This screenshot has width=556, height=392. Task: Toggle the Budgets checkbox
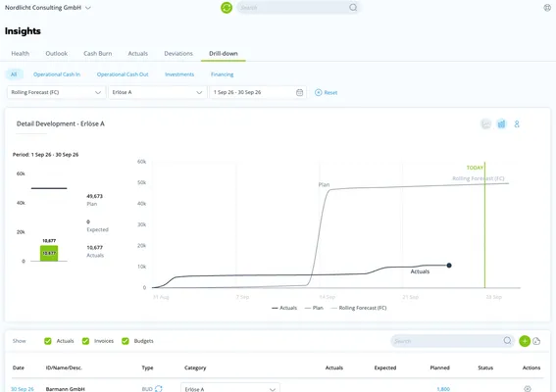(x=126, y=341)
